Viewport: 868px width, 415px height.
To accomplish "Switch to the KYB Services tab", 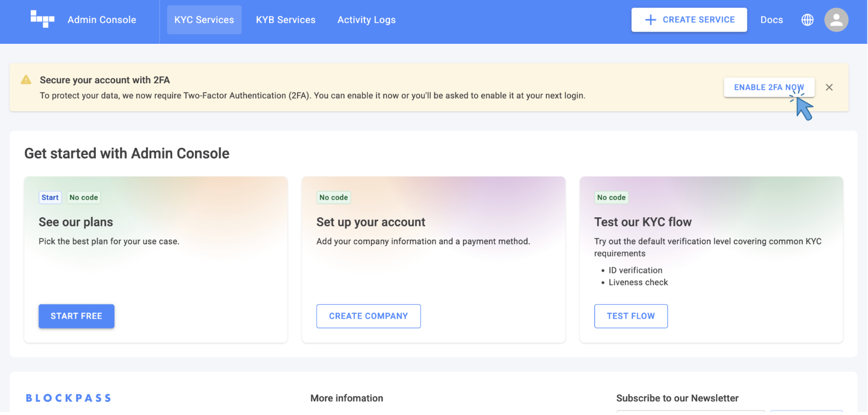I will pyautogui.click(x=285, y=20).
